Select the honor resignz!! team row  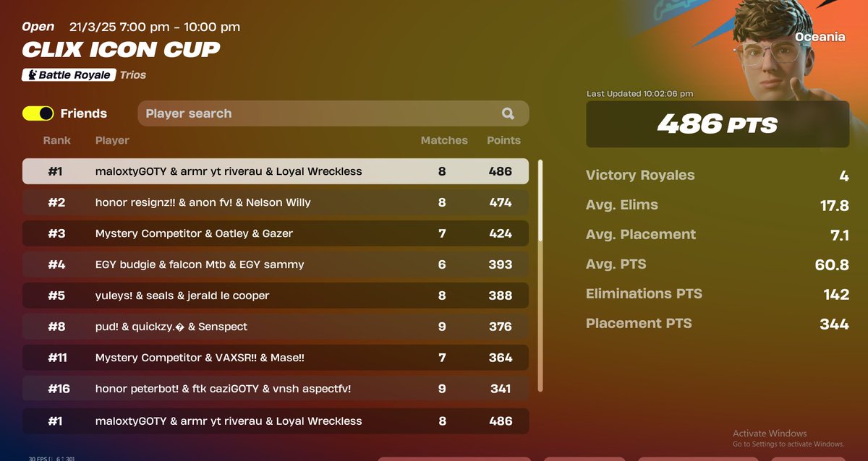(276, 202)
